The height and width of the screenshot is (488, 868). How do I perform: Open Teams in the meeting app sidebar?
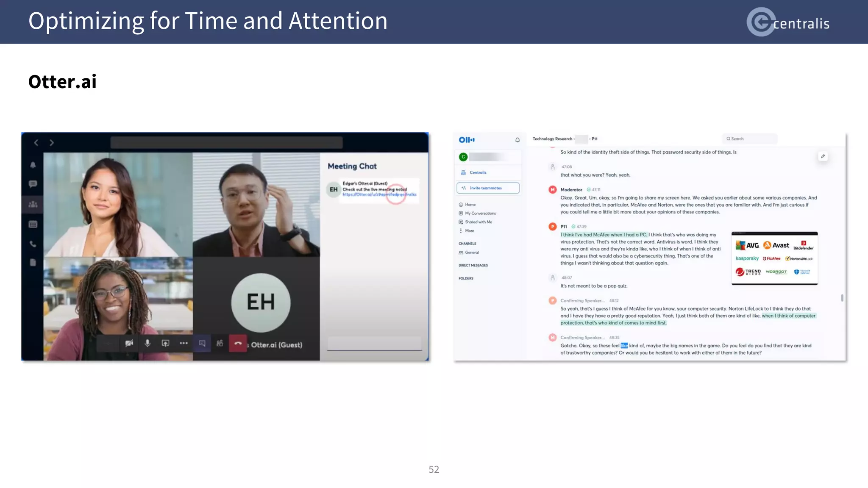pyautogui.click(x=33, y=204)
